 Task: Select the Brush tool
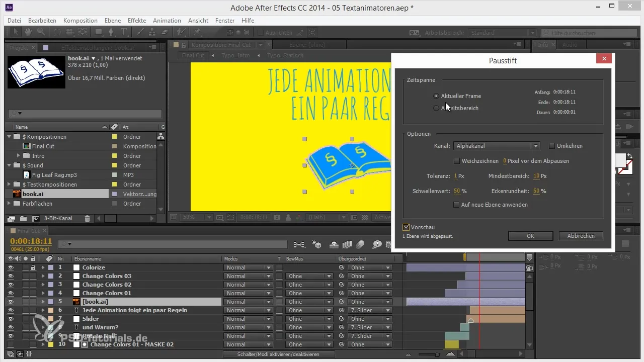(140, 32)
